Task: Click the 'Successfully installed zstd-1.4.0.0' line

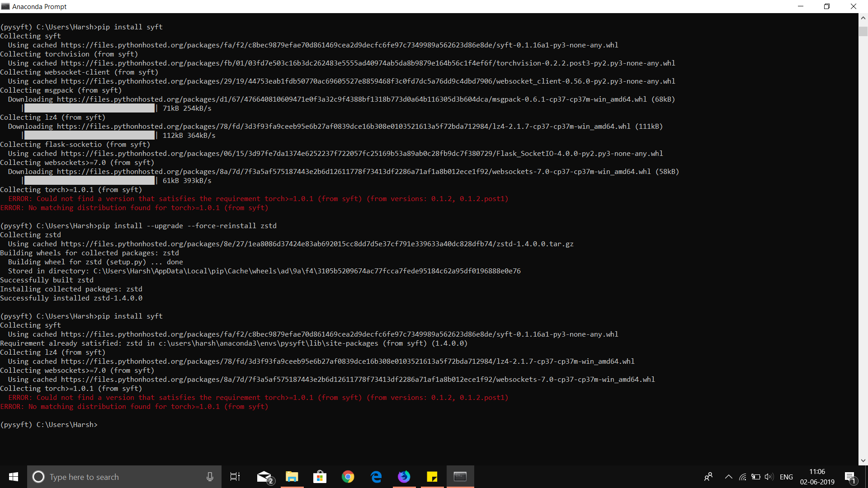Action: (x=71, y=298)
